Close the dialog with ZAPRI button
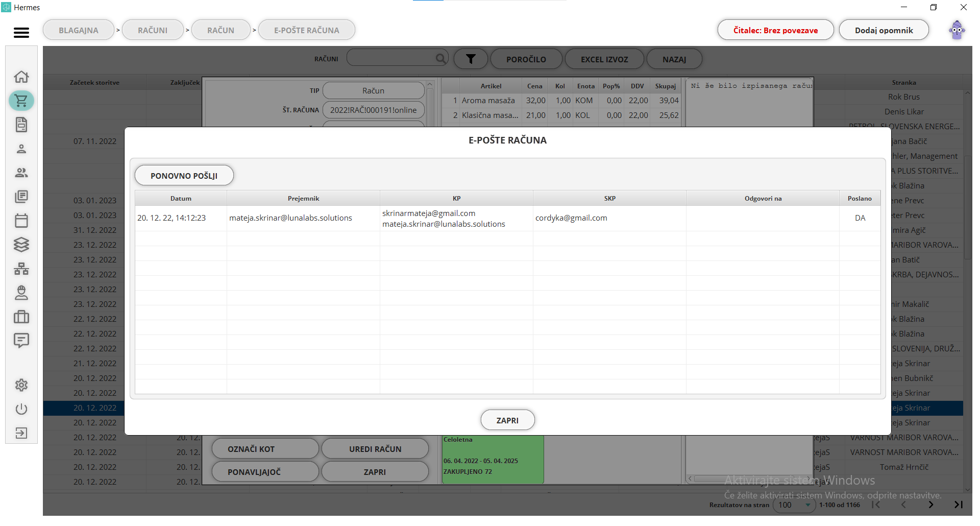 click(x=507, y=420)
